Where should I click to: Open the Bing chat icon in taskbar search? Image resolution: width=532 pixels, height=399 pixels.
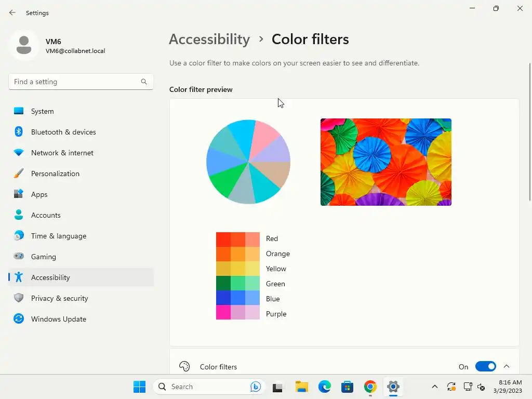click(x=256, y=387)
